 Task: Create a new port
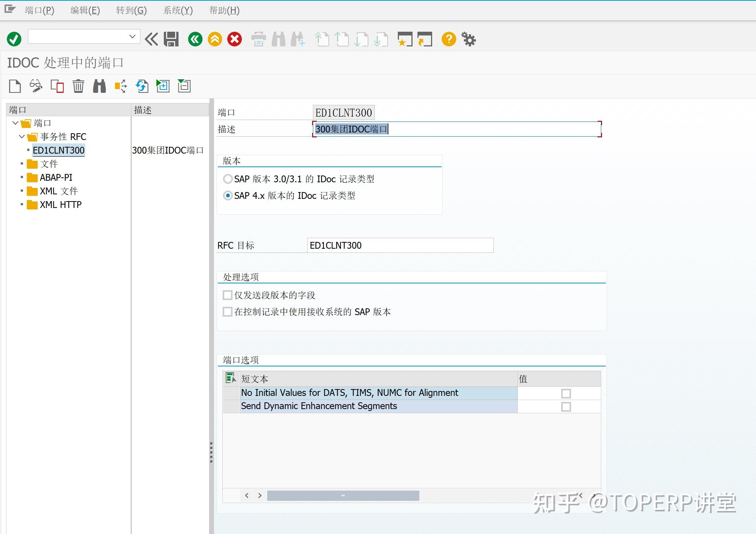tap(15, 86)
